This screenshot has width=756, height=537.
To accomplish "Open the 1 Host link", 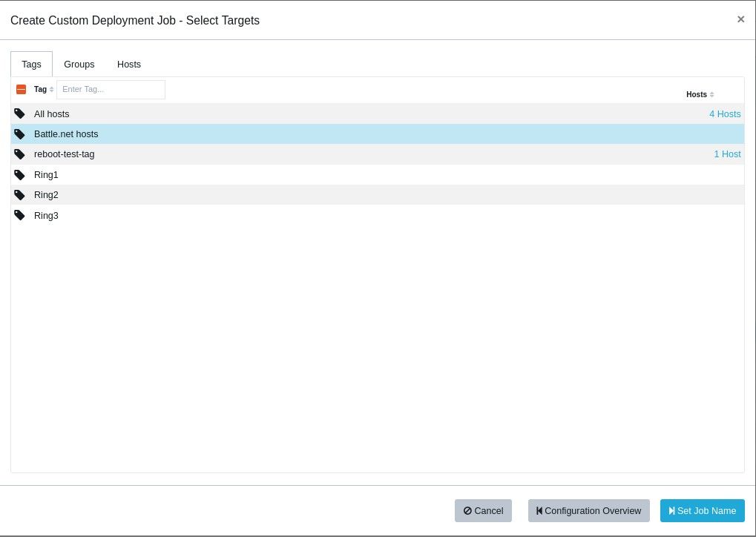I will [726, 154].
